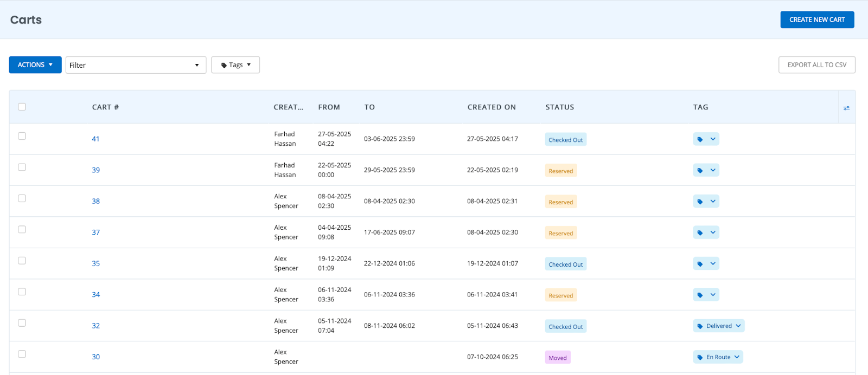Sort by the CART # column header
This screenshot has height=375, width=868.
105,107
